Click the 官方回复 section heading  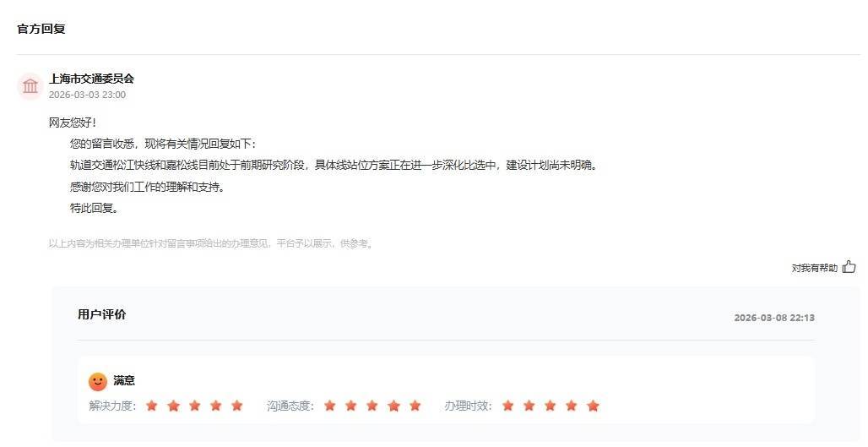[41, 29]
